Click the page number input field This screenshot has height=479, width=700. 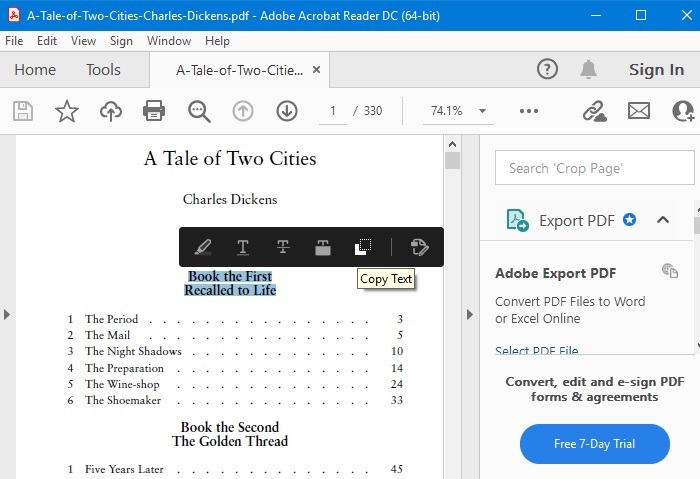click(333, 111)
